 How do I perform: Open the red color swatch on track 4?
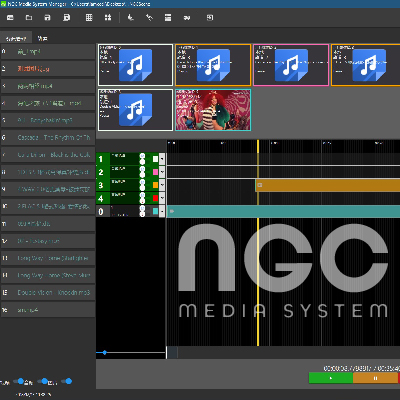click(x=155, y=198)
